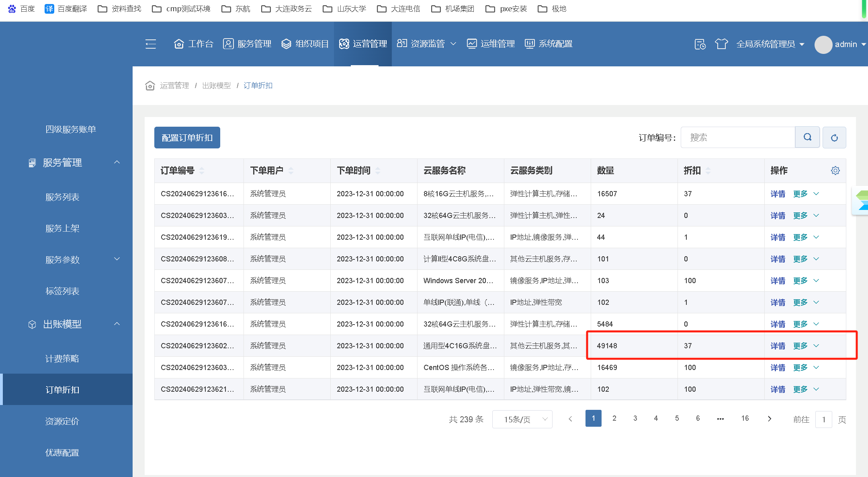868x477 pixels.
Task: Open 资源定价 in sidebar
Action: (62, 421)
